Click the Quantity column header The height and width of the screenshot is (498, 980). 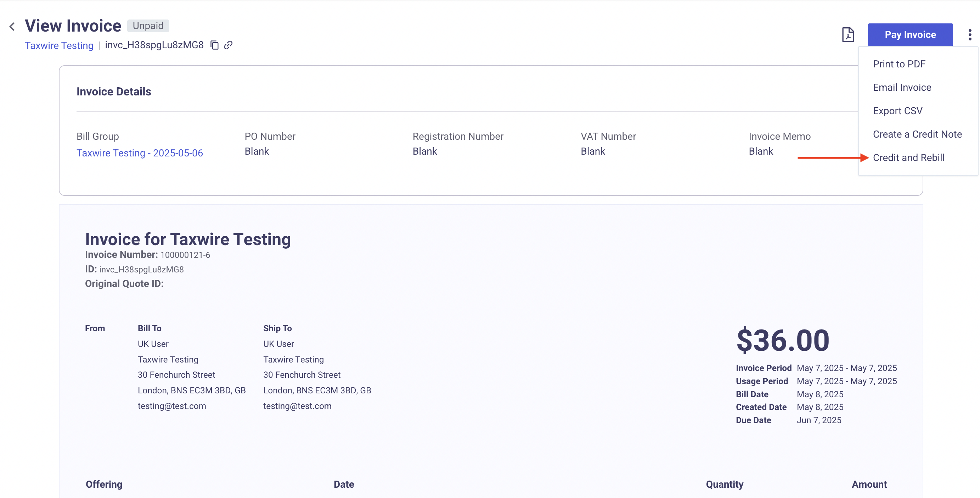724,484
